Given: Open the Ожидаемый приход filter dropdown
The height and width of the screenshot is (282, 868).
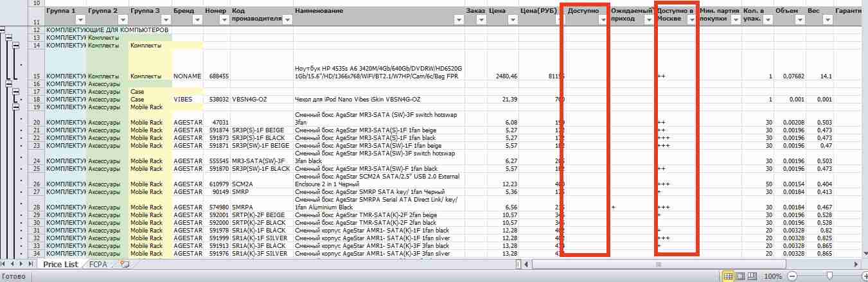Looking at the screenshot, I should 649,20.
